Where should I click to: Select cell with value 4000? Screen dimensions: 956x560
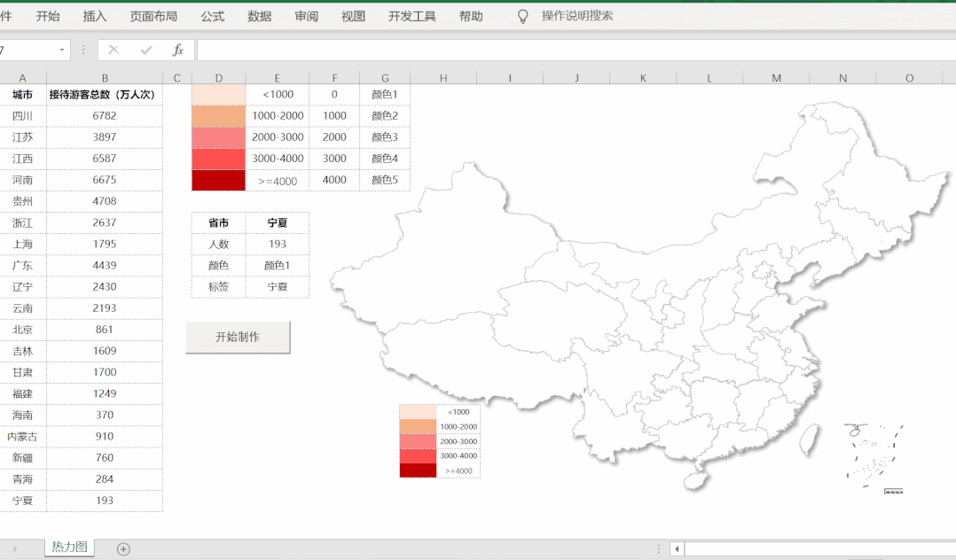pos(334,180)
